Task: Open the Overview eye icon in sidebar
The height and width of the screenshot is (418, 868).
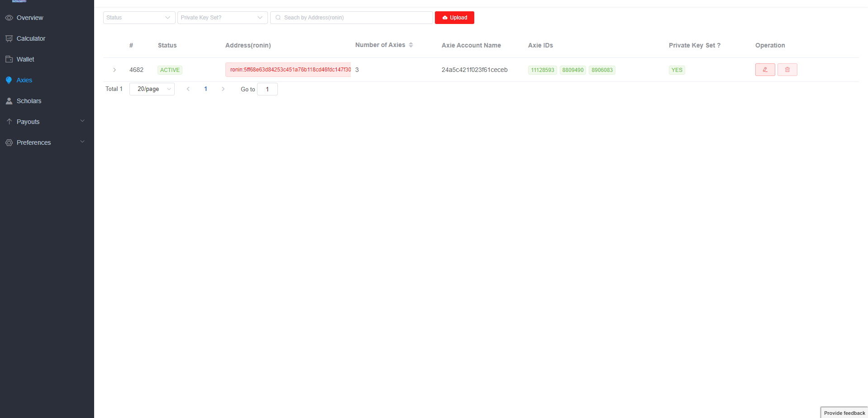Action: click(x=9, y=18)
